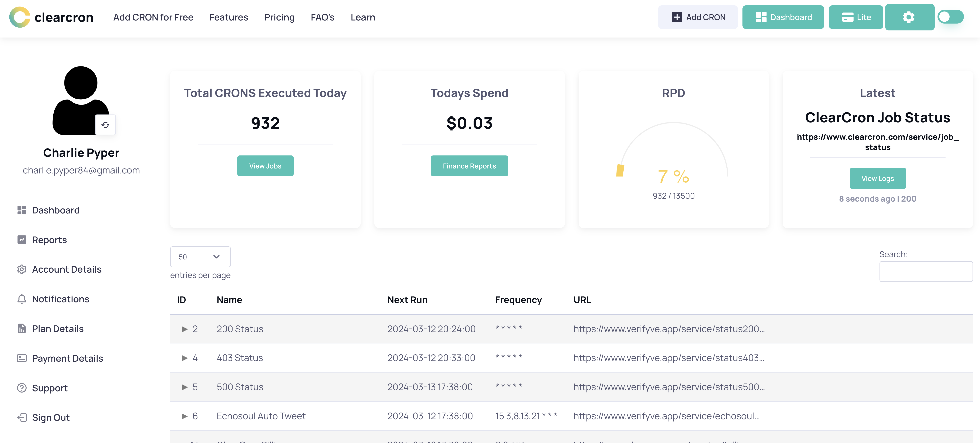Click the Notifications bell icon
The height and width of the screenshot is (443, 980).
(22, 299)
